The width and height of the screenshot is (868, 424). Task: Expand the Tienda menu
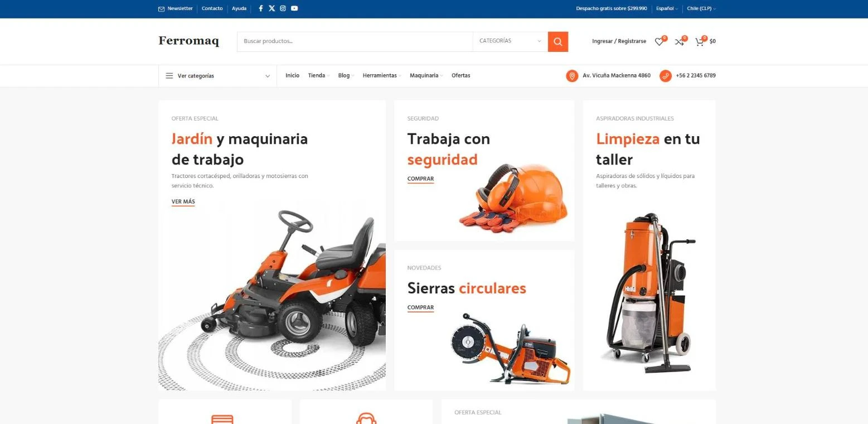click(318, 76)
